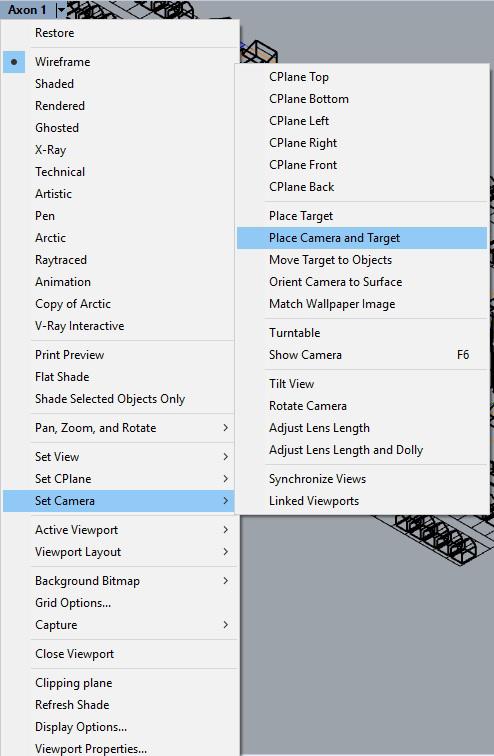This screenshot has height=756, width=494.
Task: Expand the Set CPlane submenu
Action: [121, 479]
